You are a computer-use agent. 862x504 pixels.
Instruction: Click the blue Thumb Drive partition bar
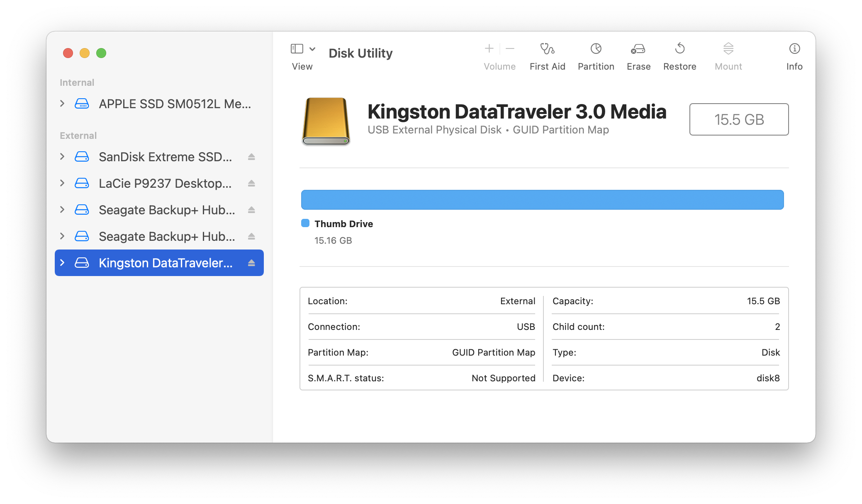pyautogui.click(x=542, y=200)
